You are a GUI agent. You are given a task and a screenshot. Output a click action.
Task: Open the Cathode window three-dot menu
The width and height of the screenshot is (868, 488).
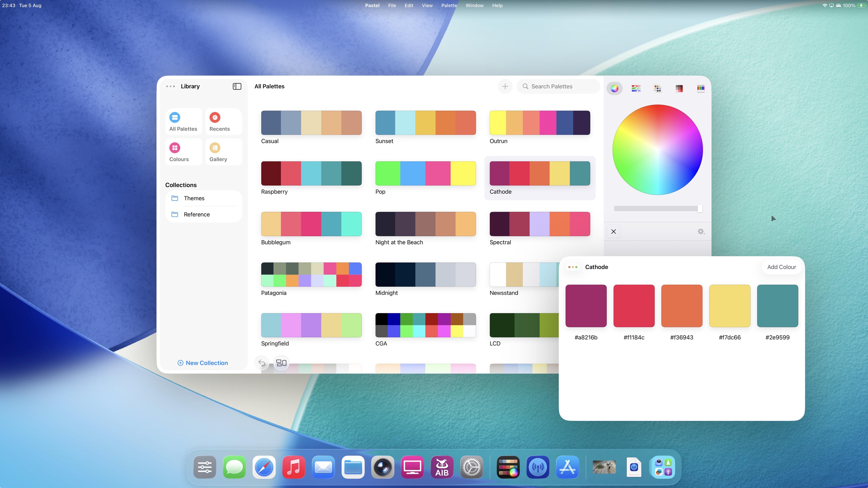point(573,267)
